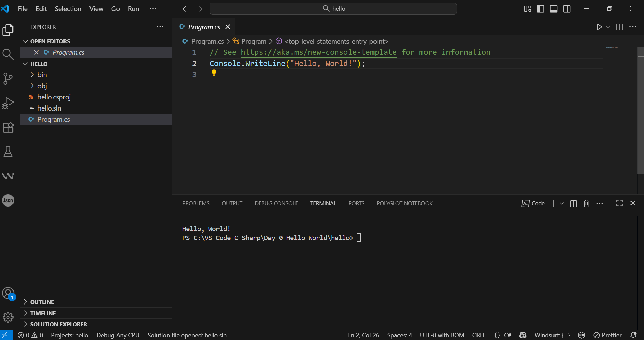Viewport: 644px width, 340px height.
Task: Open the Selection menu
Action: [x=68, y=9]
